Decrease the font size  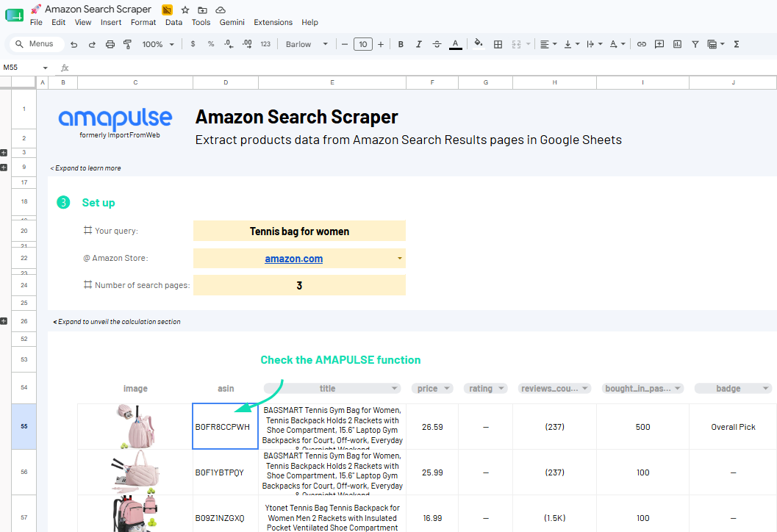tap(345, 44)
